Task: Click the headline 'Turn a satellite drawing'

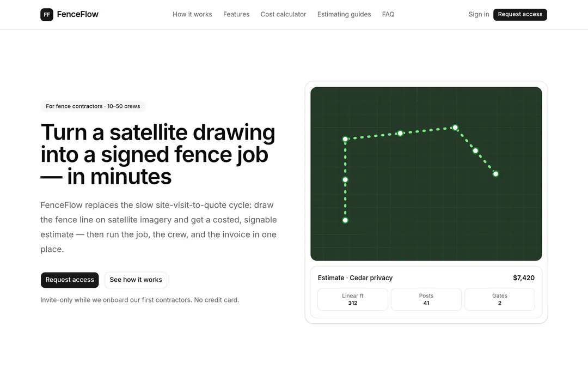Action: [x=158, y=132]
